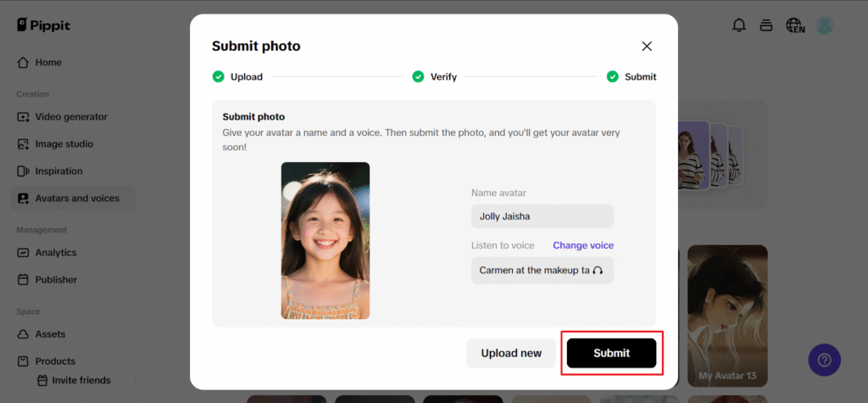Click the Submit photo dialog title
Viewport: 868px width, 403px height.
pos(256,46)
